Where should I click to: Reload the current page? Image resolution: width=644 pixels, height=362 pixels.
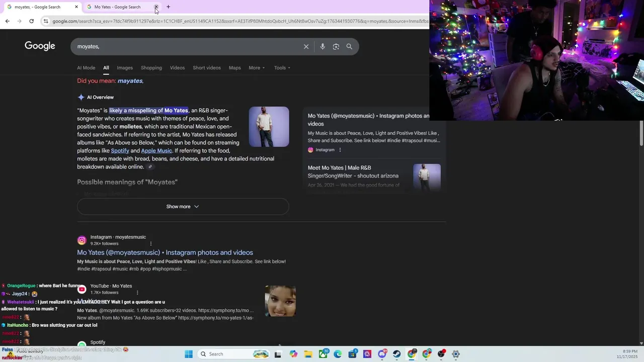tap(31, 21)
